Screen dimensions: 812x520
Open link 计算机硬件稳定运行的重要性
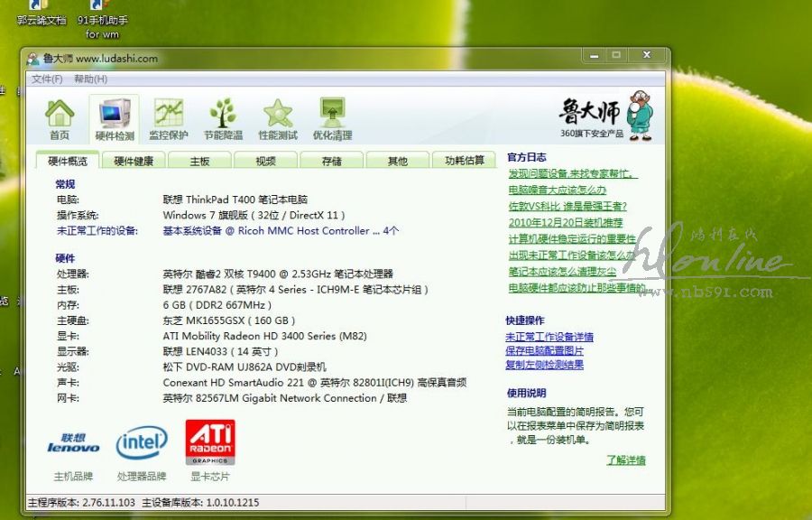[572, 238]
